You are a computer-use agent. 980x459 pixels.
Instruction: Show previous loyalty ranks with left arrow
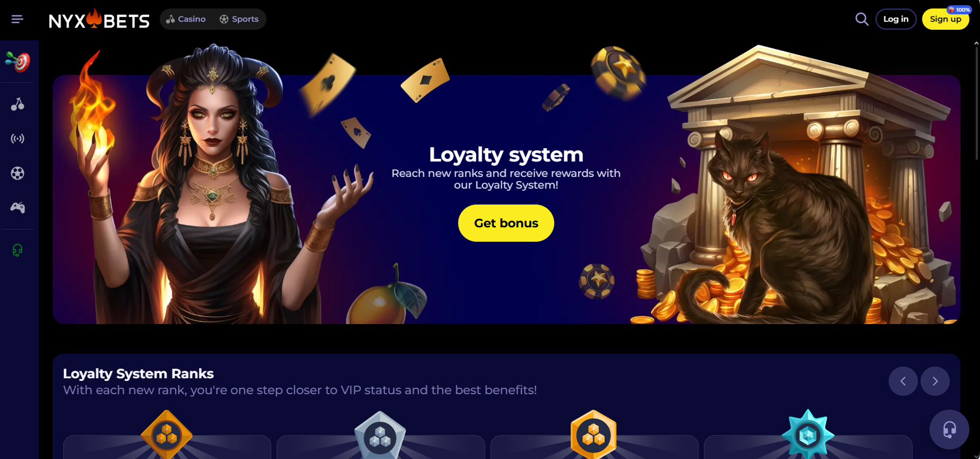tap(903, 381)
